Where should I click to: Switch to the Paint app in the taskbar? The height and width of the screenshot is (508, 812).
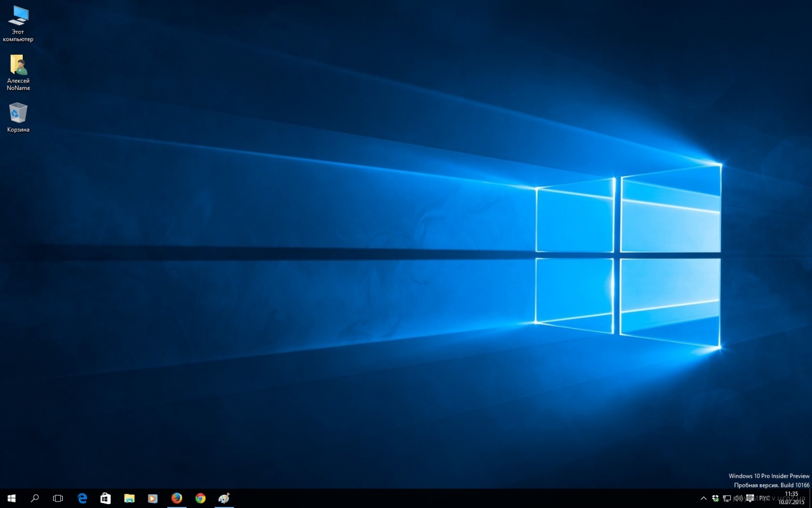pyautogui.click(x=224, y=498)
